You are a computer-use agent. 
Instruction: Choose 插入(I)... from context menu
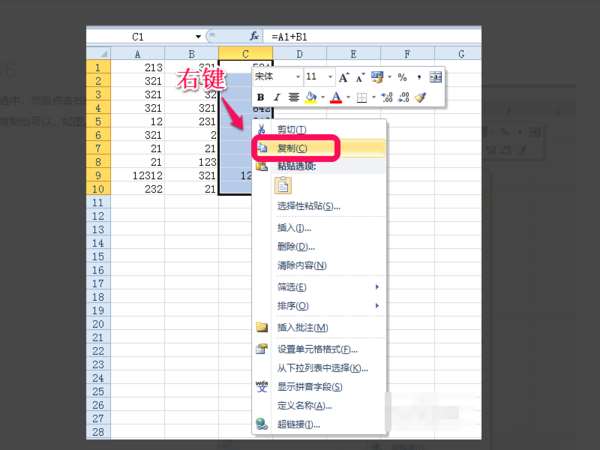point(319,228)
